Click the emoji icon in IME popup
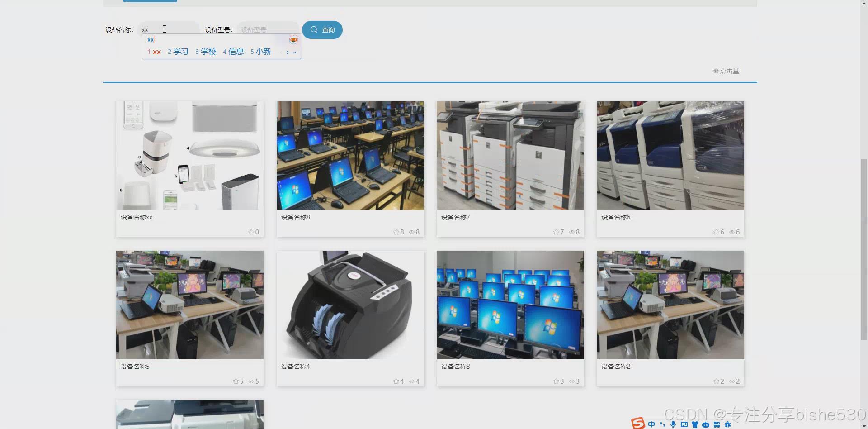 point(293,40)
